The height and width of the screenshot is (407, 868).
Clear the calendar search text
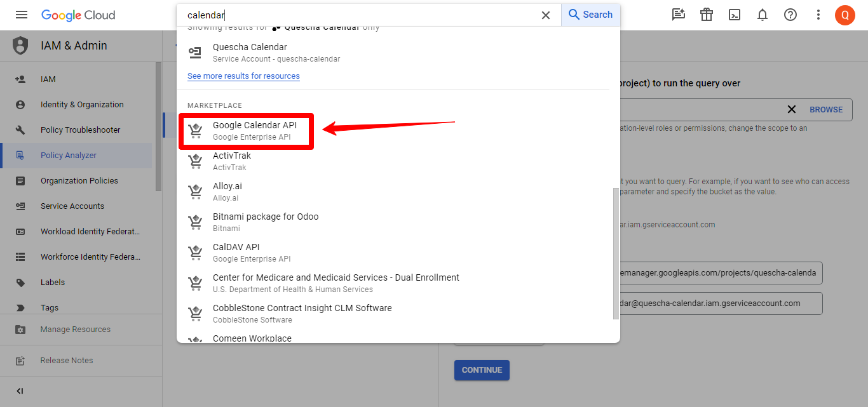click(545, 15)
